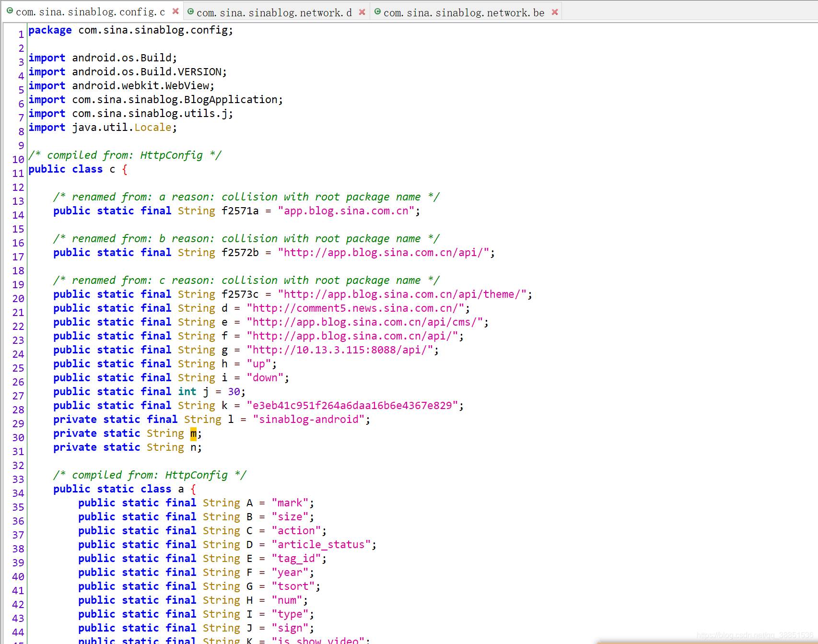Click the string "tsort"
The width and height of the screenshot is (818, 644).
coord(293,586)
